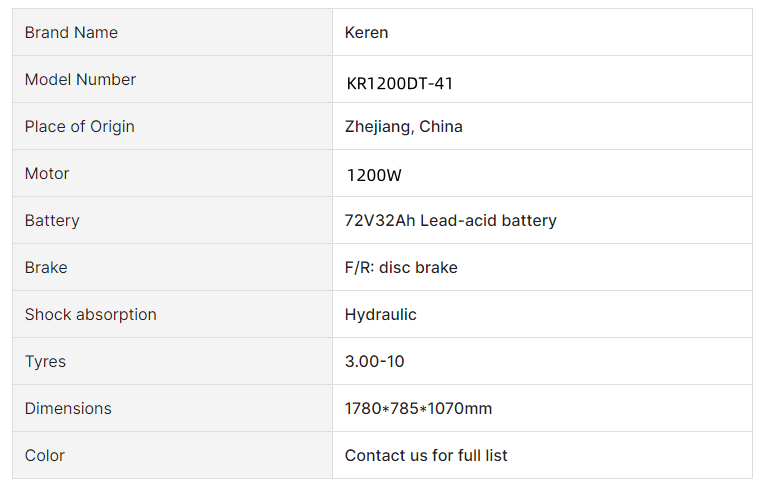Click the Brand Name label cell
758x487 pixels.
point(172,32)
